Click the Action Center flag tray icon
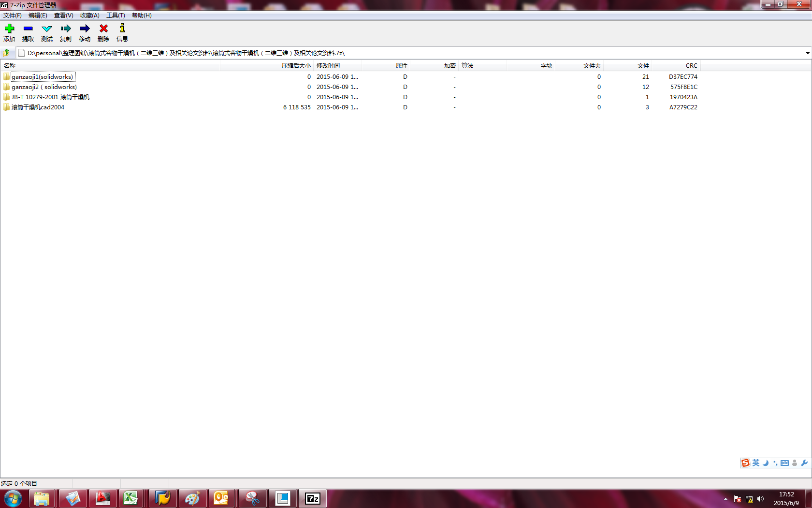This screenshot has width=812, height=508. click(x=738, y=499)
